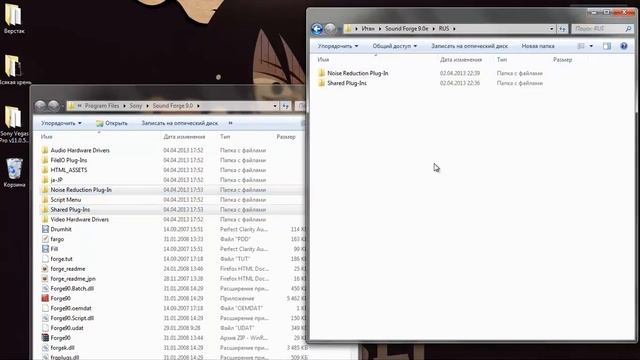The height and width of the screenshot is (360, 640).
Task: Open address dropdown in Sound Forge 9.0 window
Action: (275, 106)
